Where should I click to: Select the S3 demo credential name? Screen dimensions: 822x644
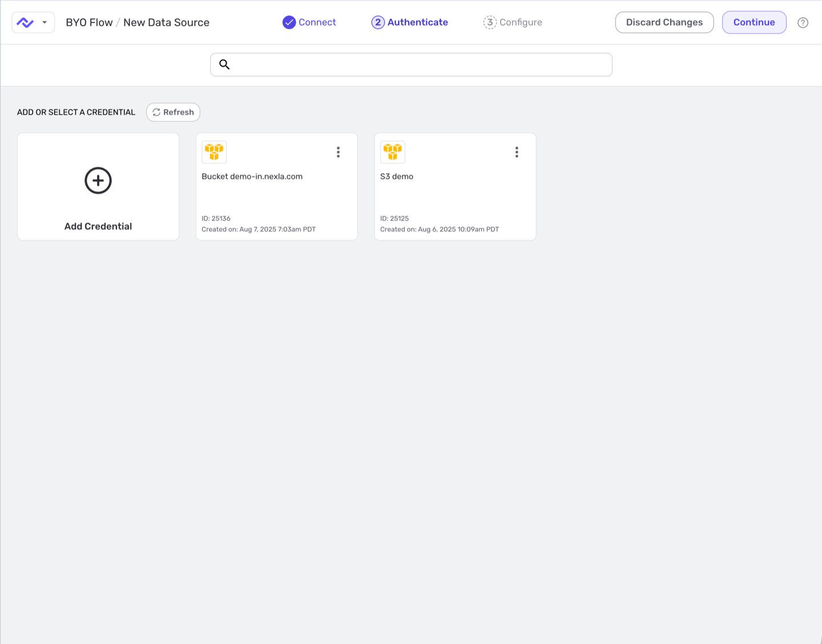point(397,177)
